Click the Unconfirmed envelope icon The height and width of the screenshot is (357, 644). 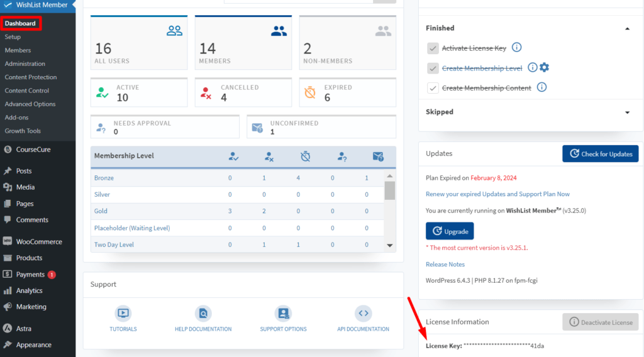pyautogui.click(x=257, y=128)
